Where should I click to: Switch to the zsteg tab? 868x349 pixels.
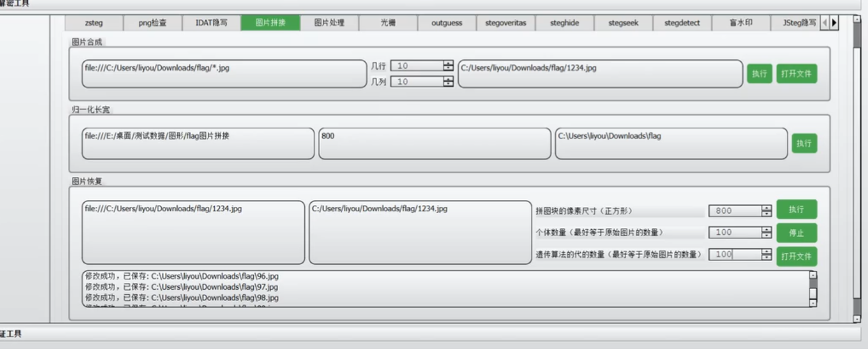(x=94, y=23)
